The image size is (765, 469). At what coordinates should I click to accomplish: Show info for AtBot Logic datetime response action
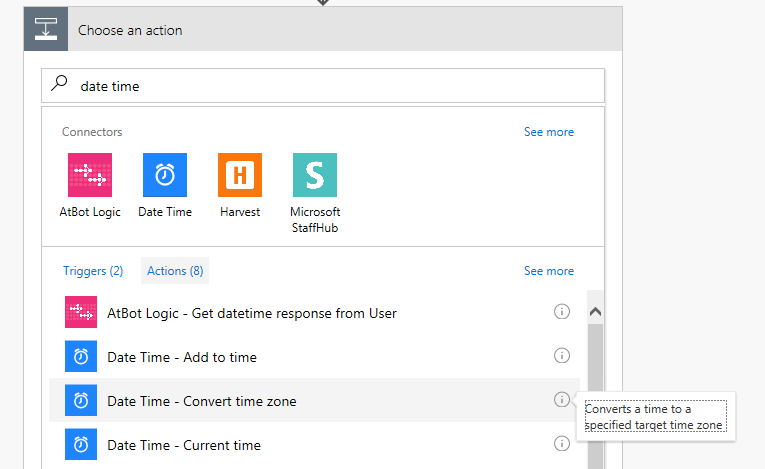click(562, 311)
